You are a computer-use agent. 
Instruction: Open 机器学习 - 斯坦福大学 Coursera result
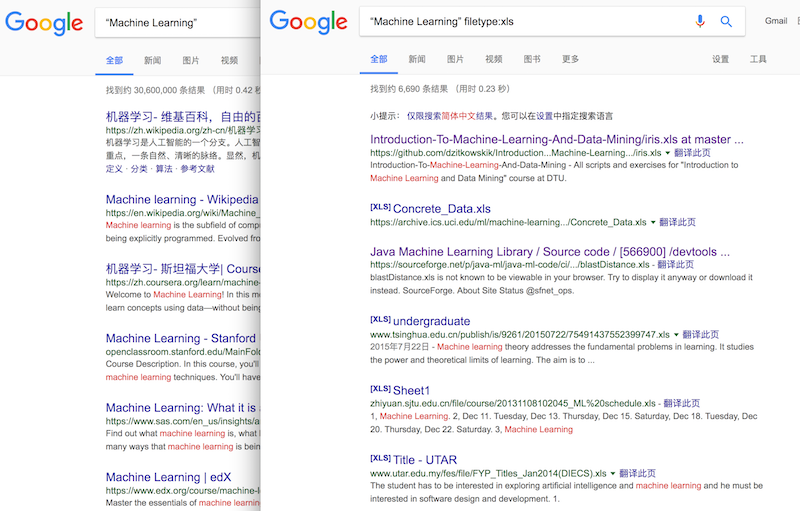pyautogui.click(x=183, y=269)
